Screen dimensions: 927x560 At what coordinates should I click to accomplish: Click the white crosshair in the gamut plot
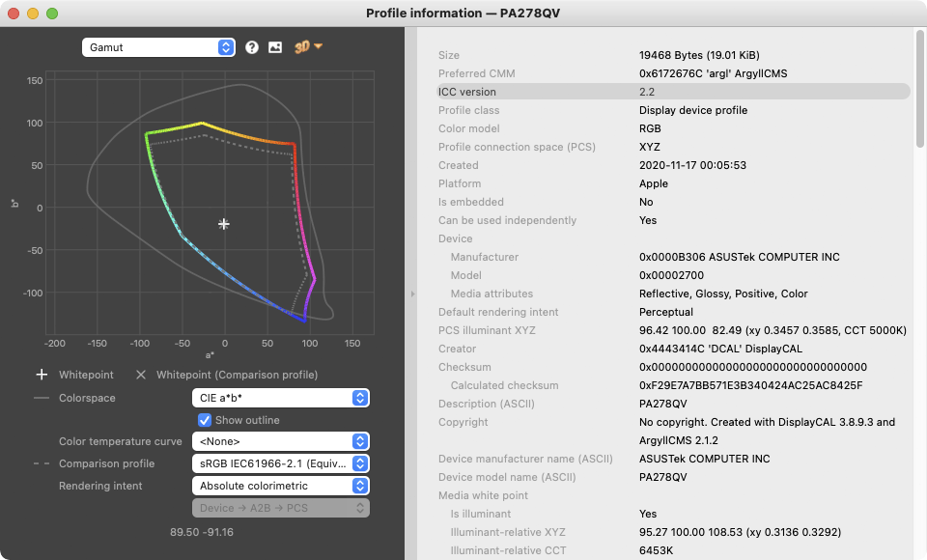point(224,224)
